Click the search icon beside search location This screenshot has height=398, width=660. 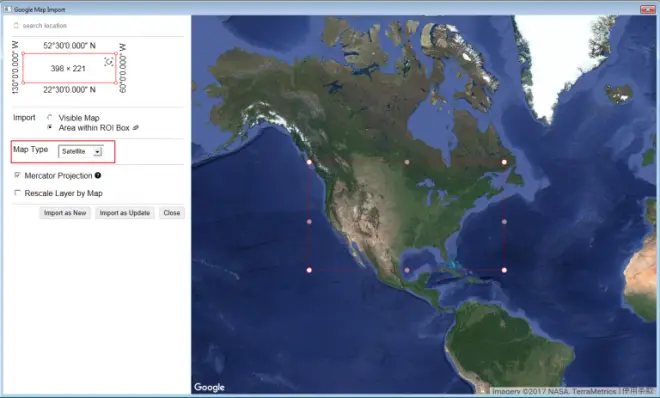[x=16, y=26]
